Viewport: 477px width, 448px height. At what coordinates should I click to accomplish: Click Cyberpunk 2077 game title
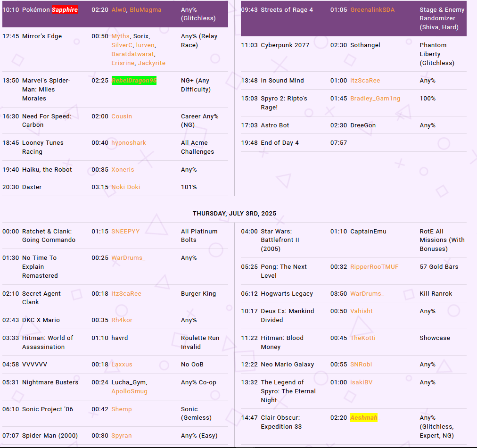click(285, 45)
